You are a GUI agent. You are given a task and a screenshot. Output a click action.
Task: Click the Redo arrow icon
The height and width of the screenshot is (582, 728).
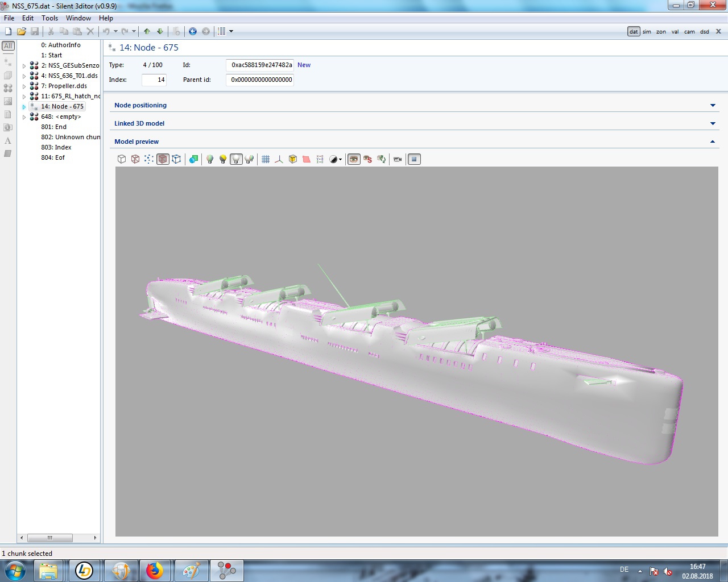click(x=125, y=31)
